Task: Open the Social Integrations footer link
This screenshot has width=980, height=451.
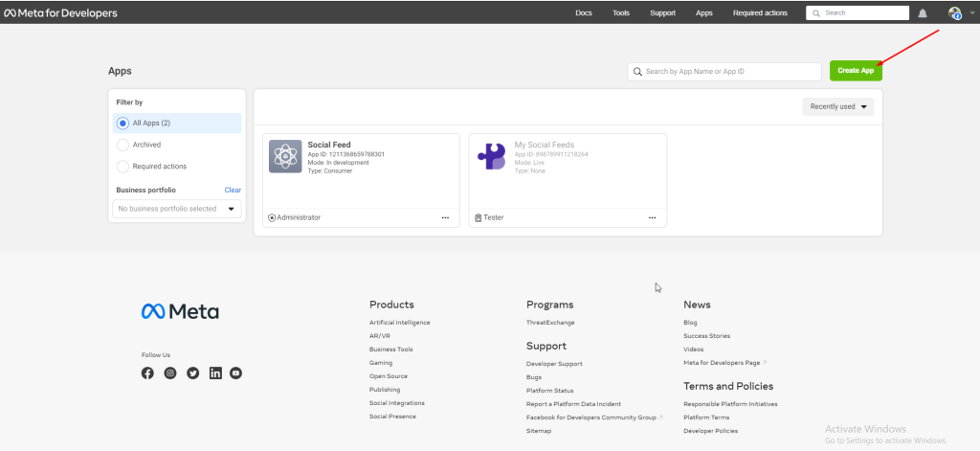Action: 397,403
